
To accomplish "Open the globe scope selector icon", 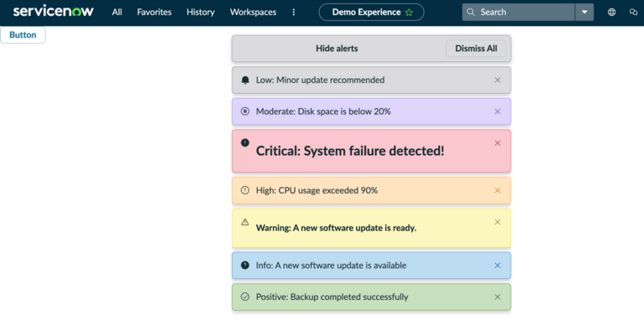I will 611,13.
